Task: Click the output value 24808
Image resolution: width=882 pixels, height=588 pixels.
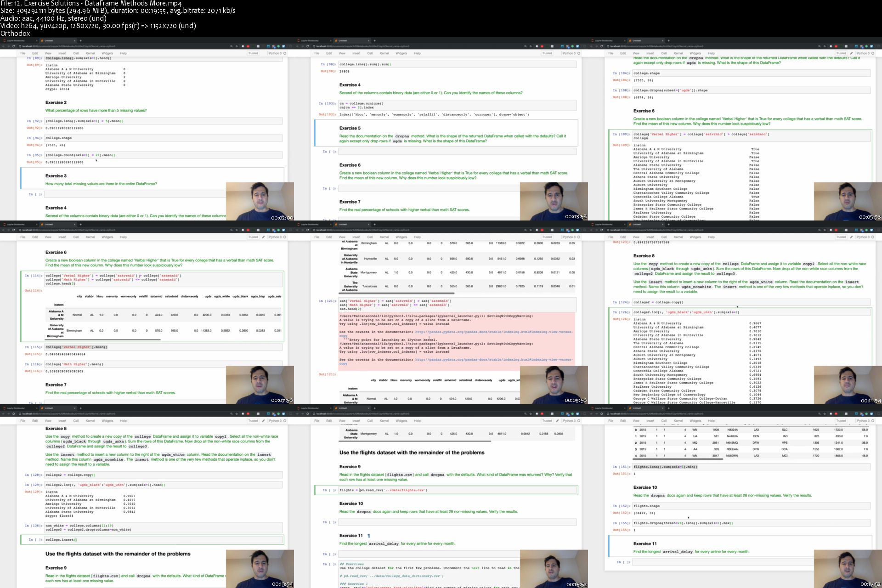Action: click(x=345, y=72)
